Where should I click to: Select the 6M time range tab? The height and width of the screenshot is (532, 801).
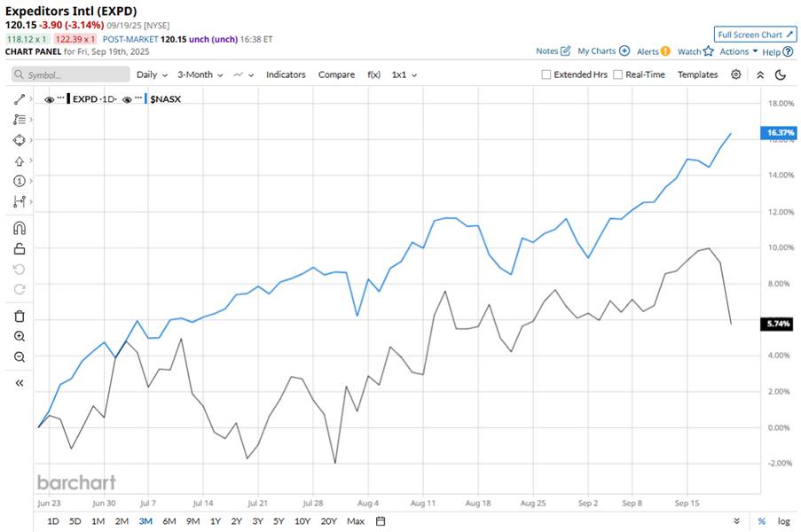pyautogui.click(x=169, y=520)
